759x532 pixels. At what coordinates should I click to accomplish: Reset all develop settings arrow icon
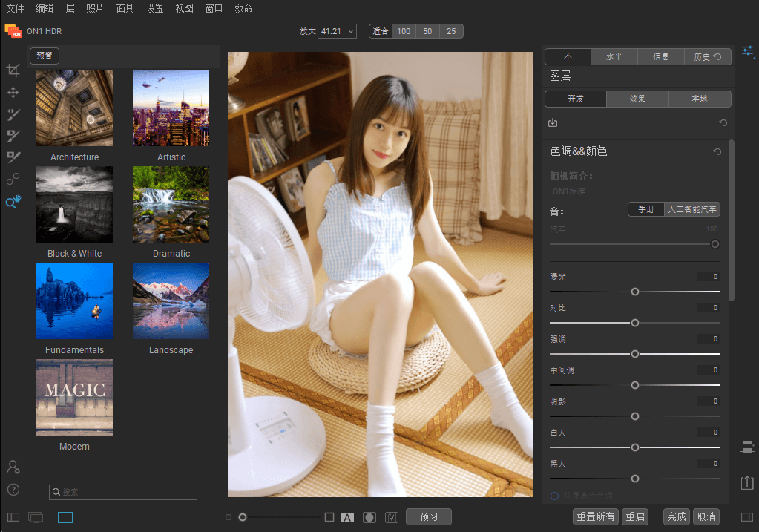tap(723, 122)
